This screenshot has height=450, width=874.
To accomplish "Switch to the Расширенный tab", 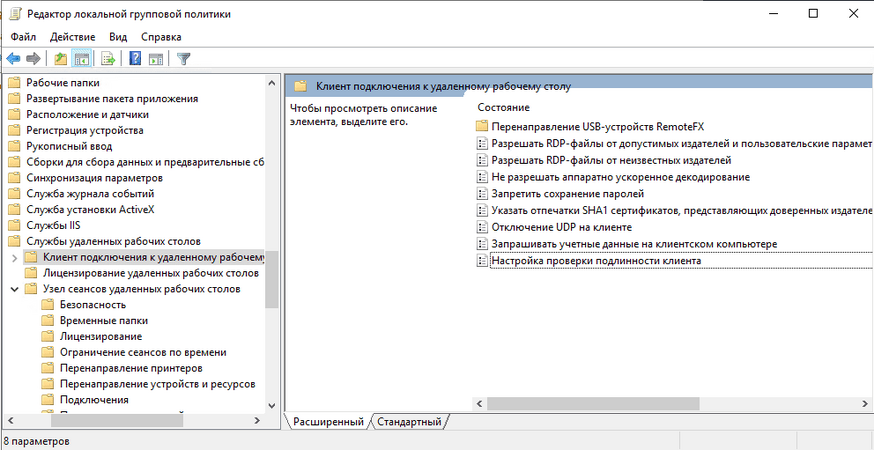I will 328,422.
